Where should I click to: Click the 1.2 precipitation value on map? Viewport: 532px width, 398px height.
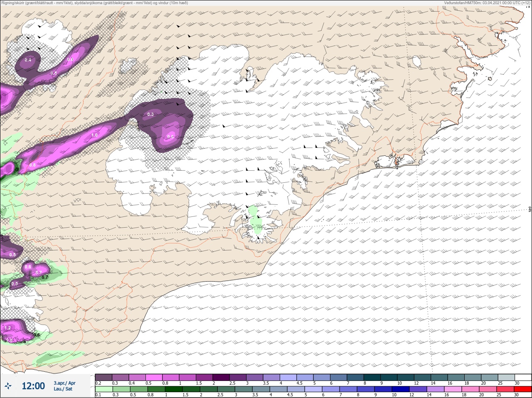(x=7, y=328)
